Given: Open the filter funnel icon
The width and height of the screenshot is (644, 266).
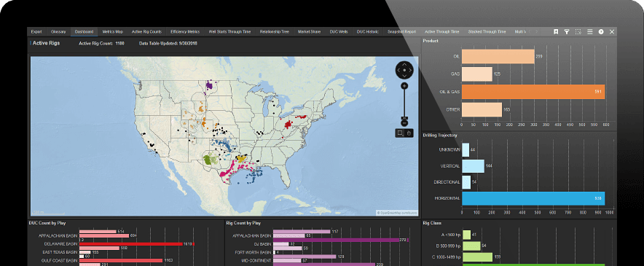Looking at the screenshot, I should pos(567,31).
